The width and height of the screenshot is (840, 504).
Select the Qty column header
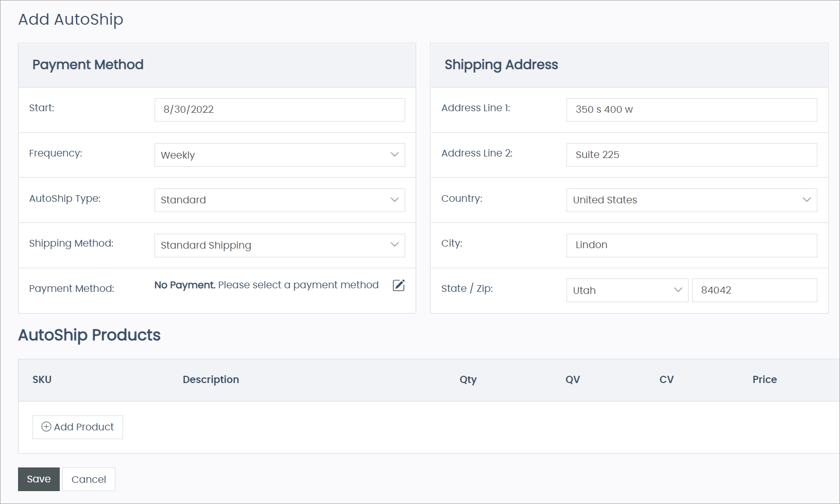click(468, 380)
